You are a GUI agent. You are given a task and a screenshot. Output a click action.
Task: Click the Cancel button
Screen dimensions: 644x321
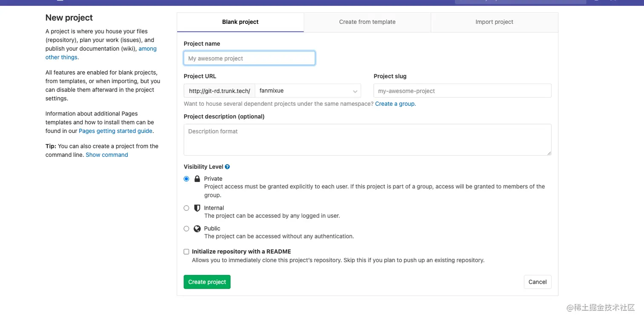pyautogui.click(x=538, y=282)
